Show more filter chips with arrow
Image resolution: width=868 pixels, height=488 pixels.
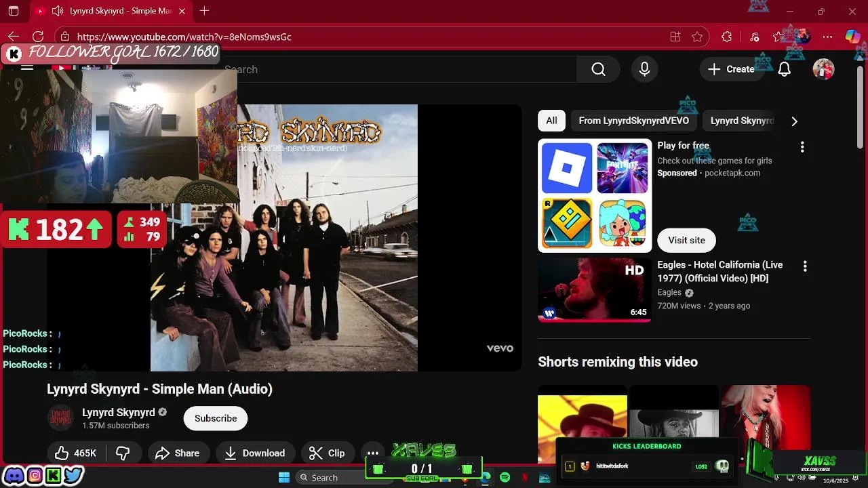coord(794,121)
